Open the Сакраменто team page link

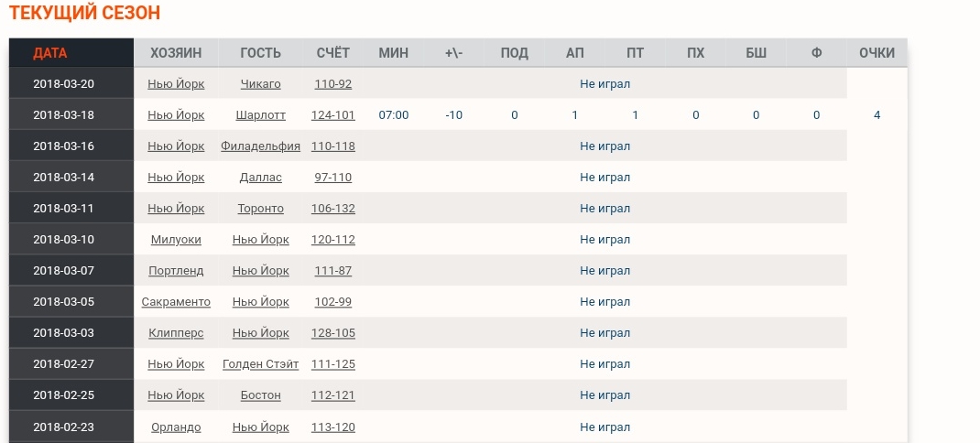pyautogui.click(x=176, y=302)
